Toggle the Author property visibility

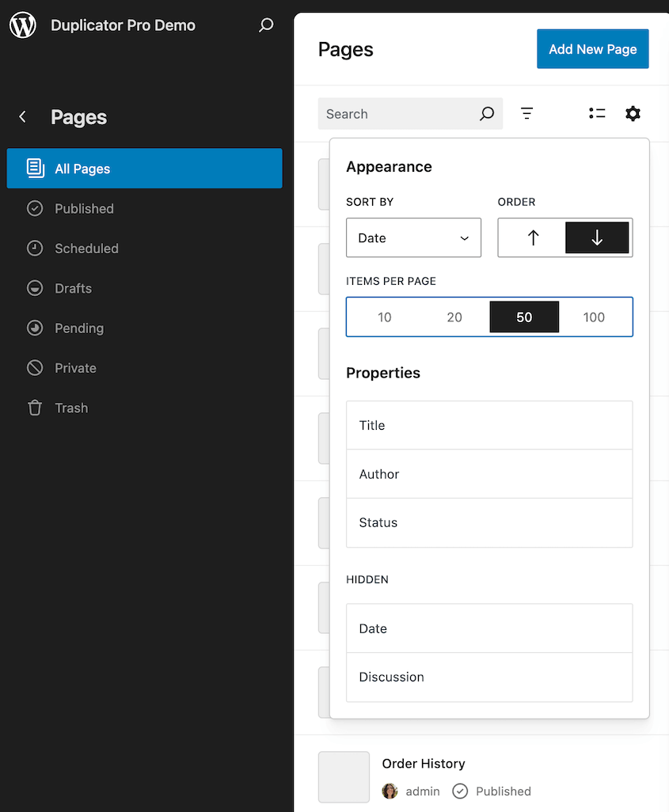(489, 474)
